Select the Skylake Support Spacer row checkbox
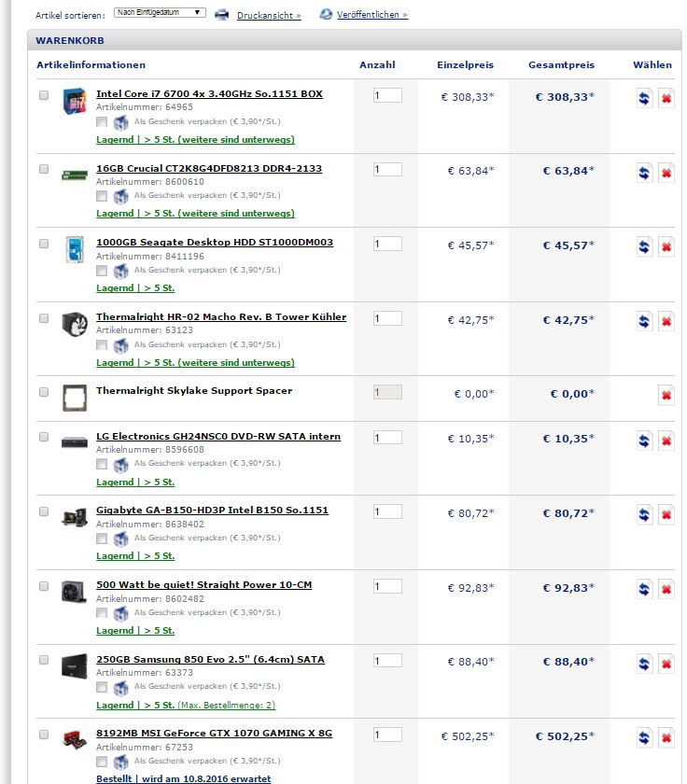The height and width of the screenshot is (784, 687). pyautogui.click(x=44, y=392)
